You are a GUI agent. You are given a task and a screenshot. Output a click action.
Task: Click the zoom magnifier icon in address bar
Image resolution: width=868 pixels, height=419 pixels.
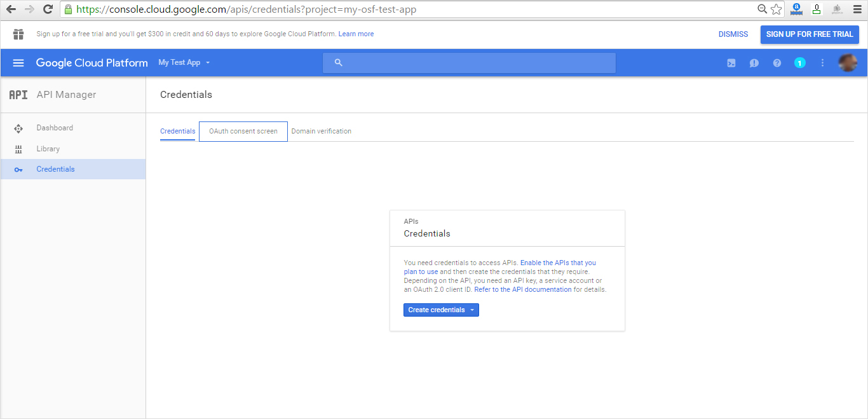(x=763, y=9)
